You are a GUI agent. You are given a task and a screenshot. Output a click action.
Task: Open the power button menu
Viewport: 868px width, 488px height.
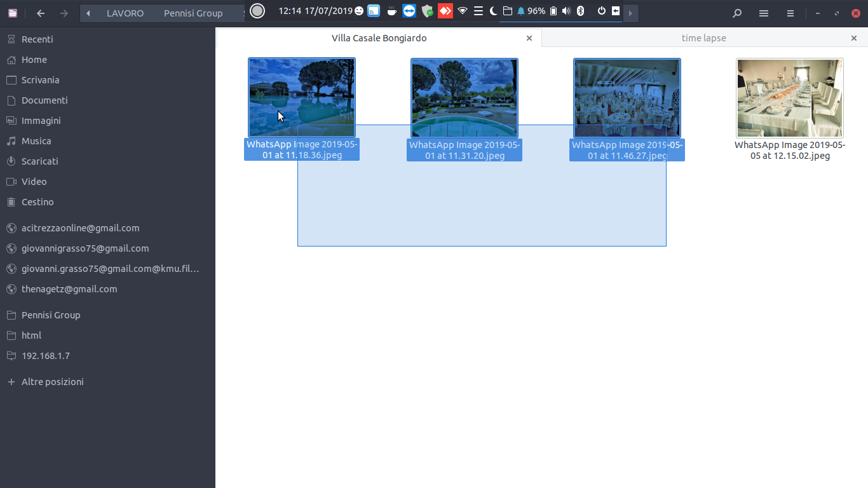click(x=602, y=11)
